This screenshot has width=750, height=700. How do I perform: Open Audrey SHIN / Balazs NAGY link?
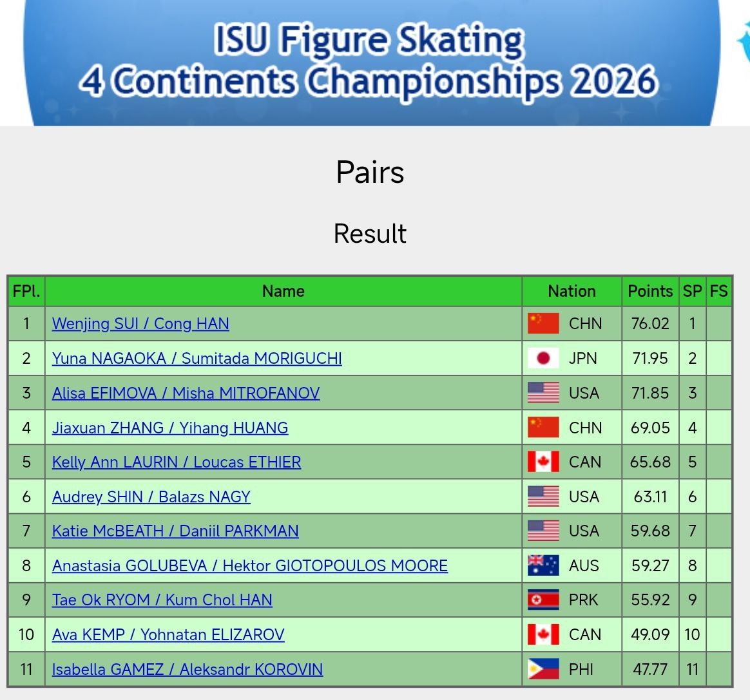(151, 497)
